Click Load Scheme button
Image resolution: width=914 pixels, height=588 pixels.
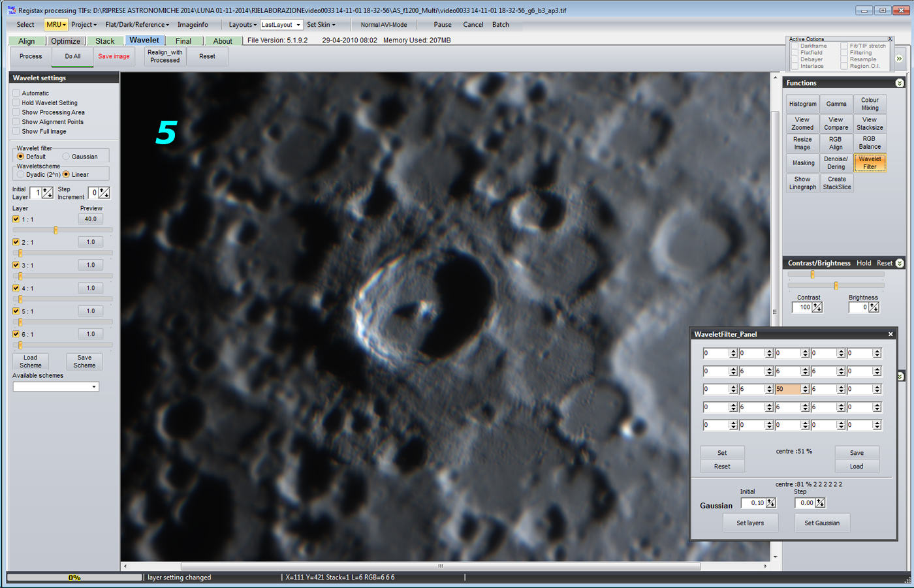click(31, 362)
